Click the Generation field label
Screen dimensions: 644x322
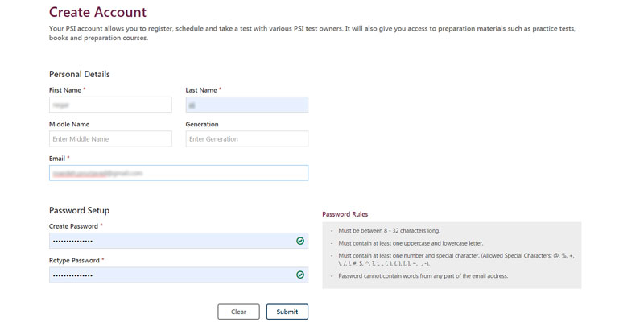(202, 124)
